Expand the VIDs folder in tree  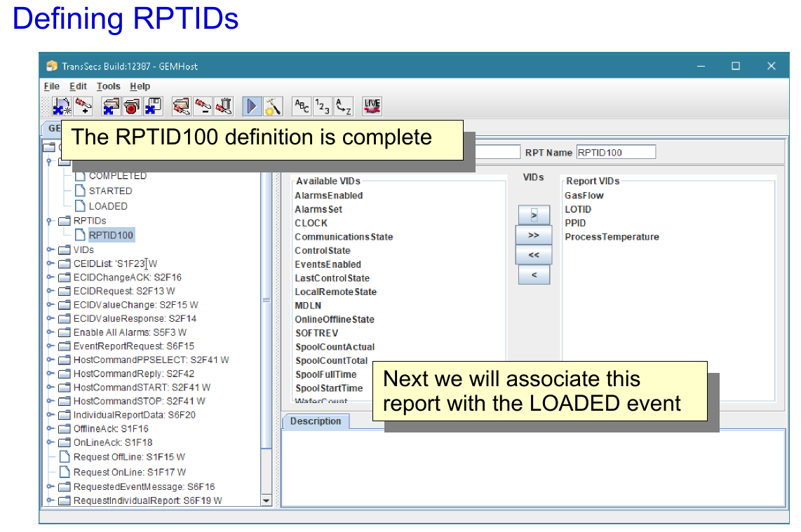(x=50, y=250)
